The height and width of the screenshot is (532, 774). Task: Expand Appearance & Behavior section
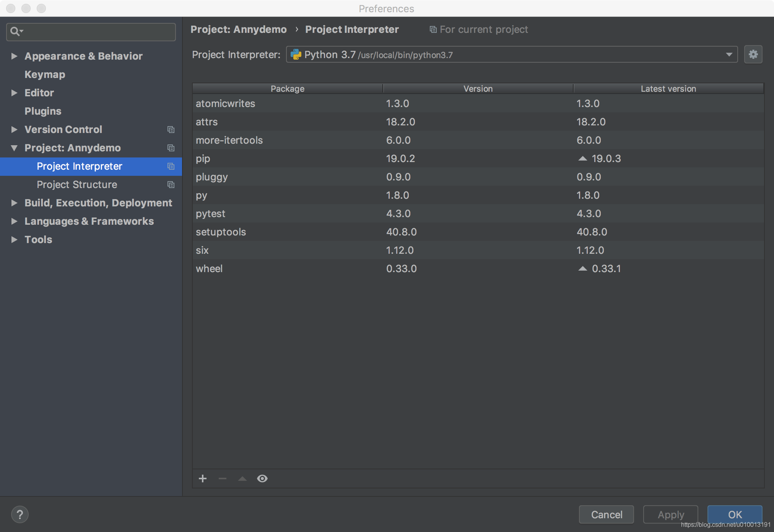click(14, 56)
